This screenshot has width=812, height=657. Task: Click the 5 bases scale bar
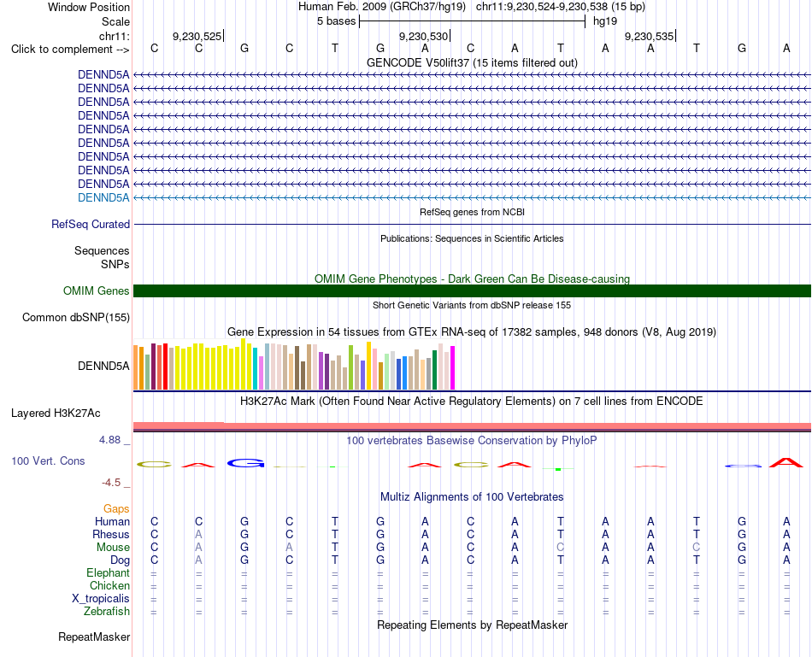coord(472,21)
